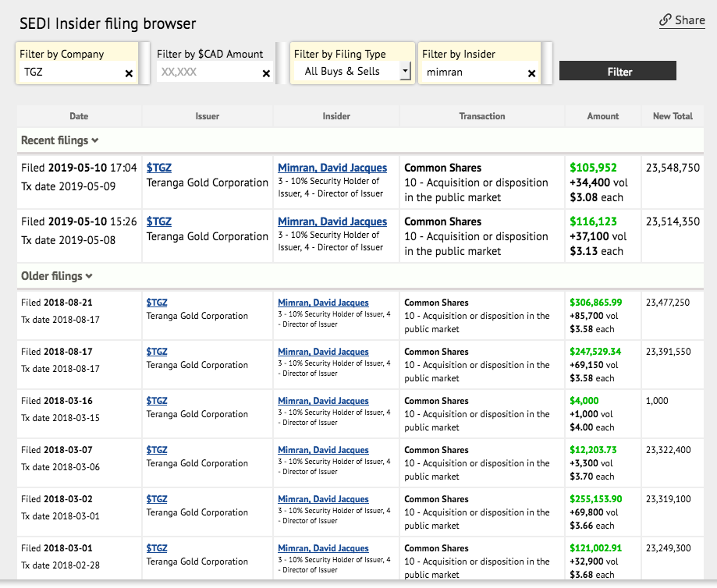Click the New Total column header
Image resolution: width=717 pixels, height=588 pixels.
(x=673, y=116)
